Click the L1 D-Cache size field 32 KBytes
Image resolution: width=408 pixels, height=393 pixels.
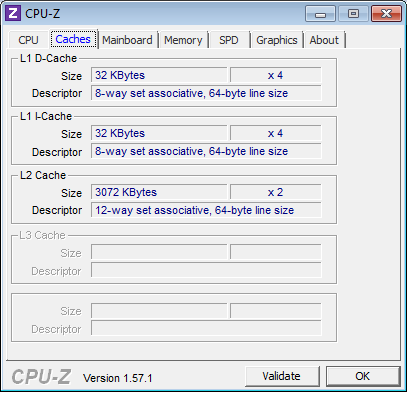pos(159,75)
